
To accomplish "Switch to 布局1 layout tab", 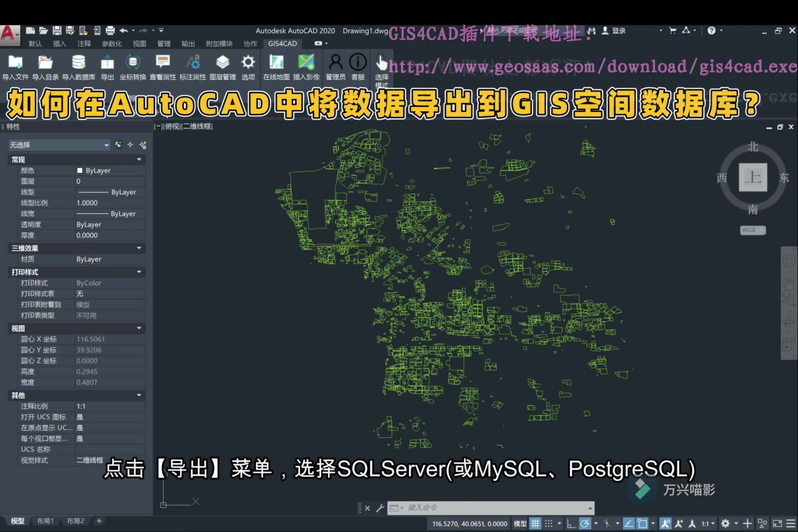I will [45, 521].
